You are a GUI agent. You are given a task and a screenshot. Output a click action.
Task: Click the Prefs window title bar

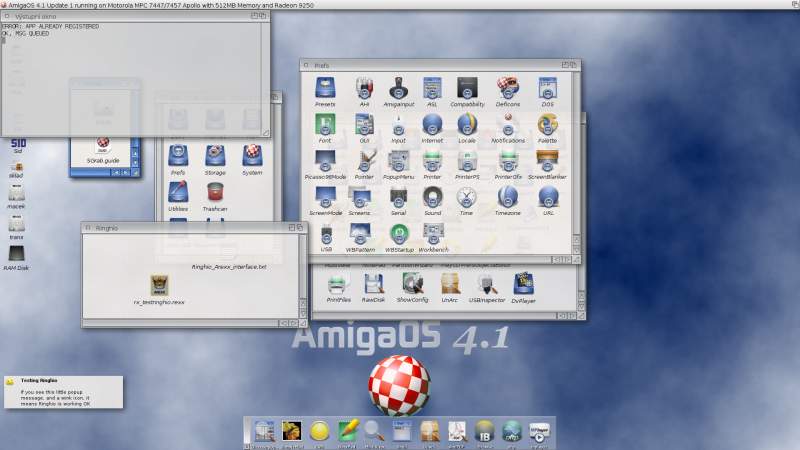(x=440, y=65)
